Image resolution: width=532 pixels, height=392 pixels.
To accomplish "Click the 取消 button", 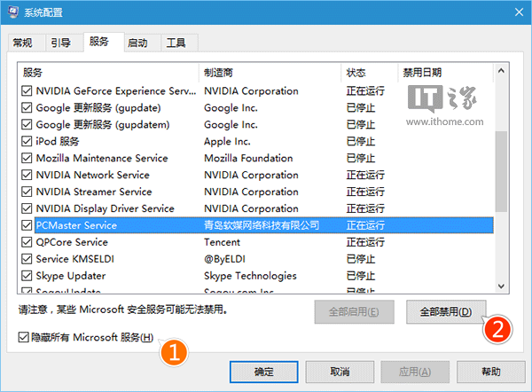I will 340,371.
